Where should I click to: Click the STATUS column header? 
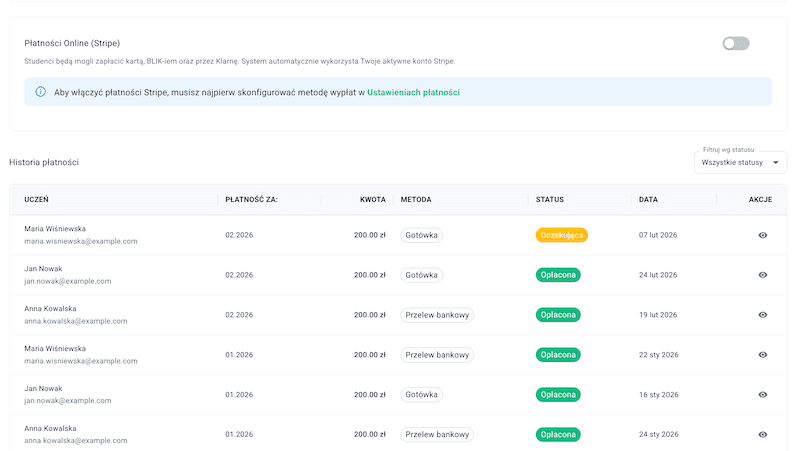pyautogui.click(x=549, y=199)
